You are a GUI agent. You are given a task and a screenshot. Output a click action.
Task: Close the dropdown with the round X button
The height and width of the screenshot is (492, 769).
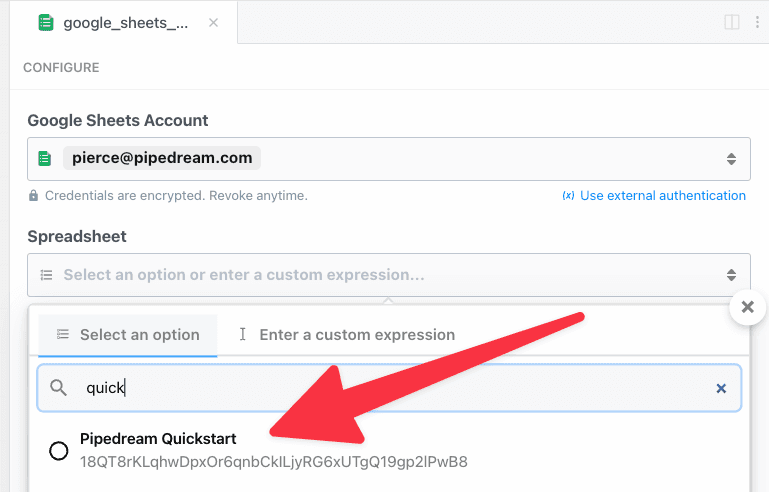coord(747,307)
